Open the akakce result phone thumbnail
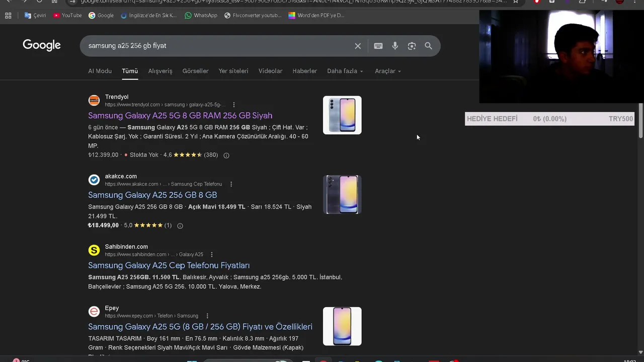 pos(342,195)
